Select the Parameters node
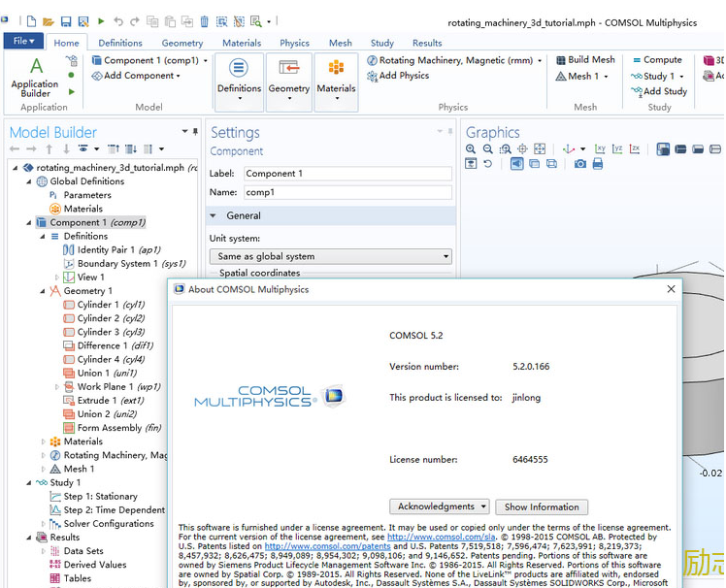 [81, 195]
